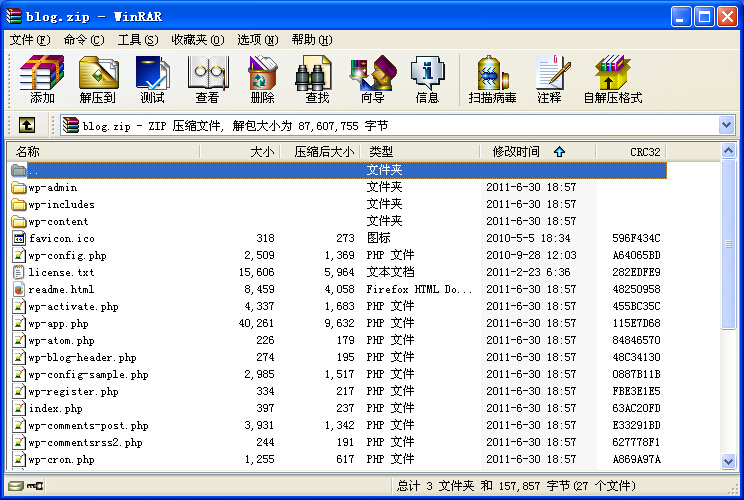Click the 解压到 (Extract To) icon

pos(98,79)
